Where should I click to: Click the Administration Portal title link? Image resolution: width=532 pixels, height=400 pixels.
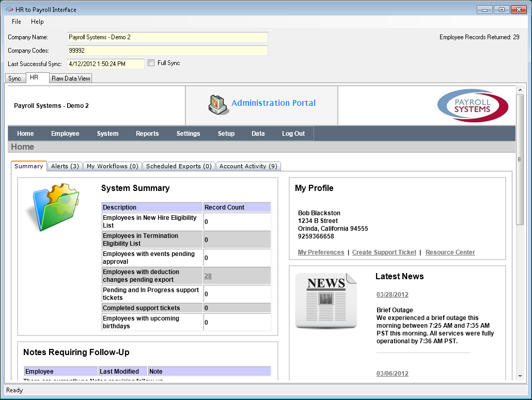tap(273, 103)
